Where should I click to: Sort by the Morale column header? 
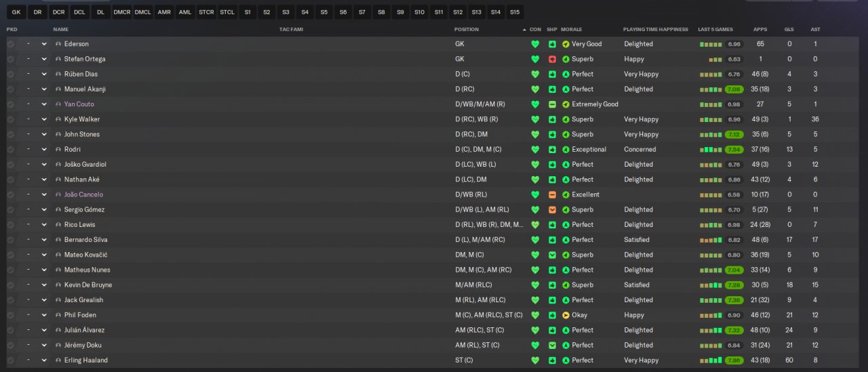point(571,30)
